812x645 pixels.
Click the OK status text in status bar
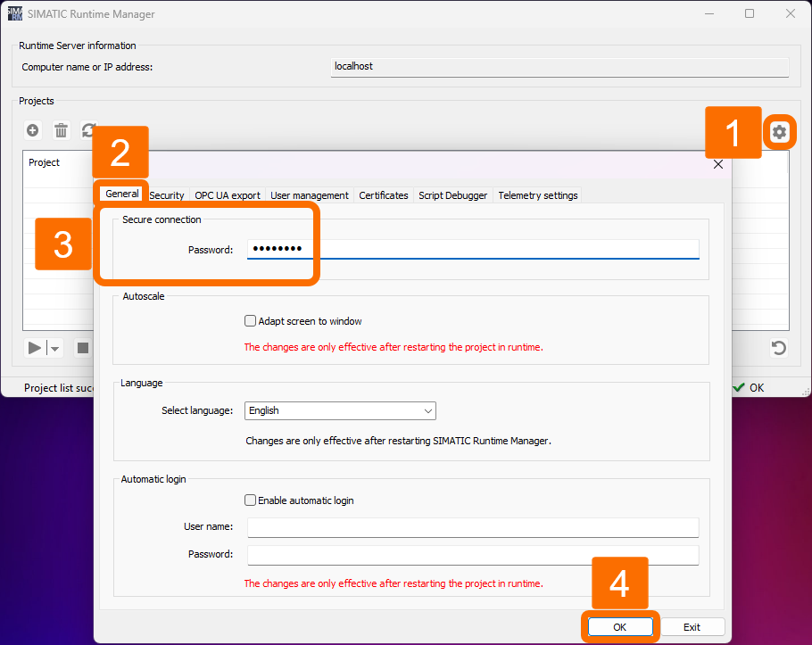point(757,388)
